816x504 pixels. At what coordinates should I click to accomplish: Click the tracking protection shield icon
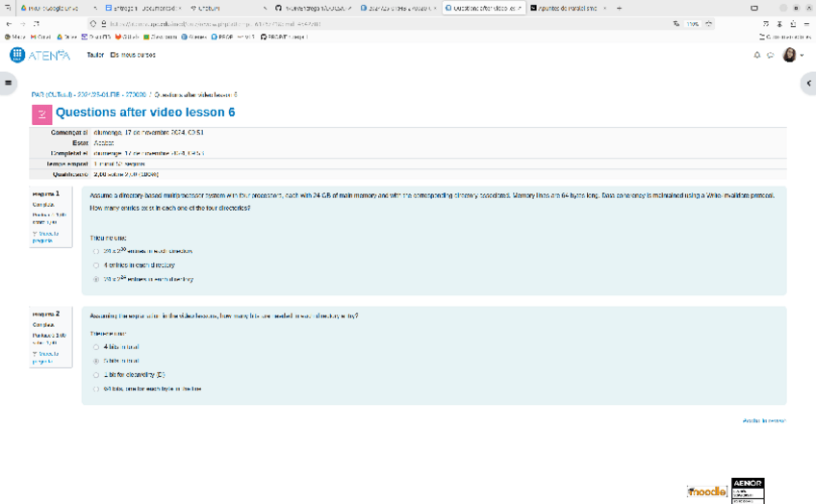click(93, 24)
